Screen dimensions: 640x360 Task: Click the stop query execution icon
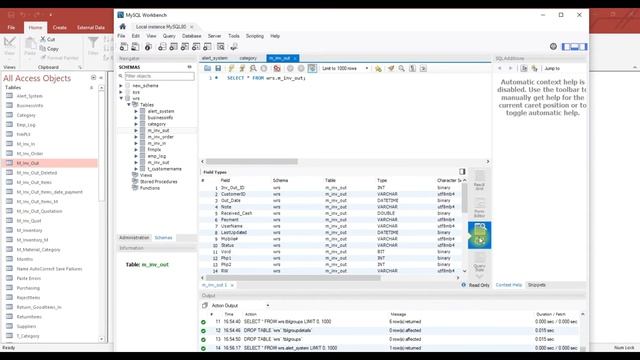[264, 68]
